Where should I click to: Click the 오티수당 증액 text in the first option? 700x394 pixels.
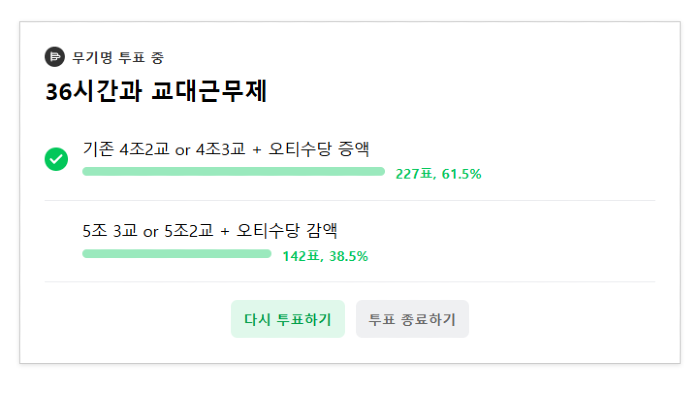coord(319,149)
